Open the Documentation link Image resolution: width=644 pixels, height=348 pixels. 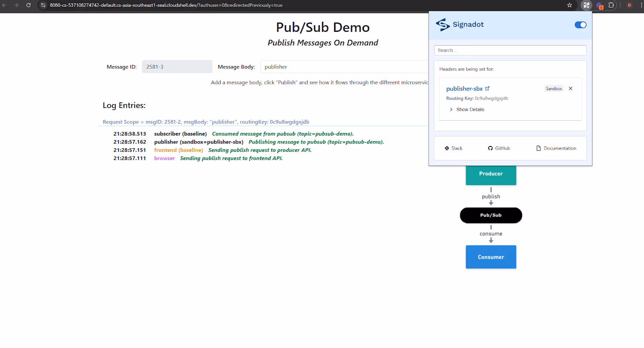pos(556,148)
